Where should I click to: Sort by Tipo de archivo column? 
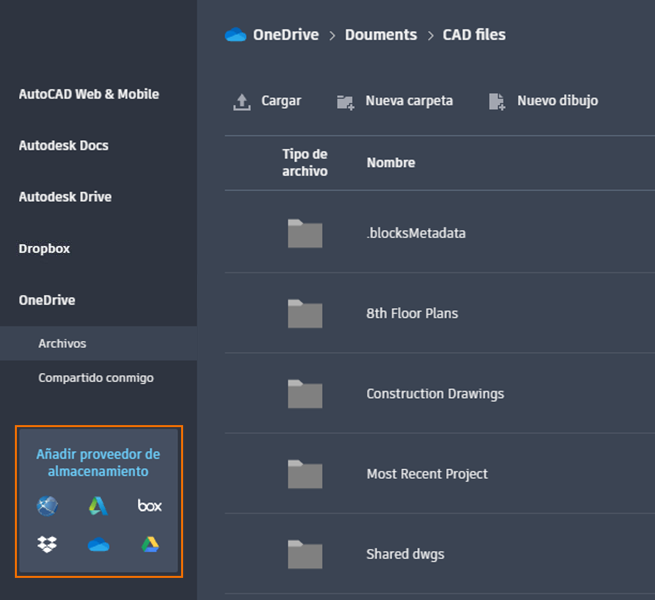coord(305,163)
